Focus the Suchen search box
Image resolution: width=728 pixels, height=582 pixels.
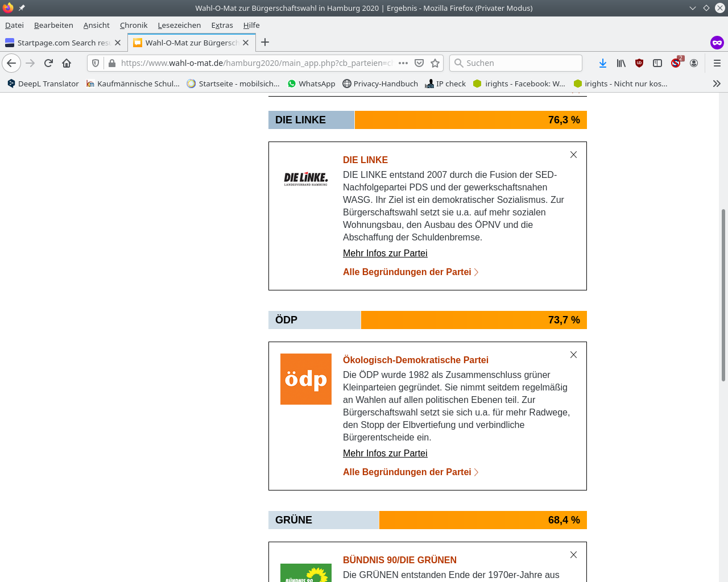pyautogui.click(x=516, y=63)
